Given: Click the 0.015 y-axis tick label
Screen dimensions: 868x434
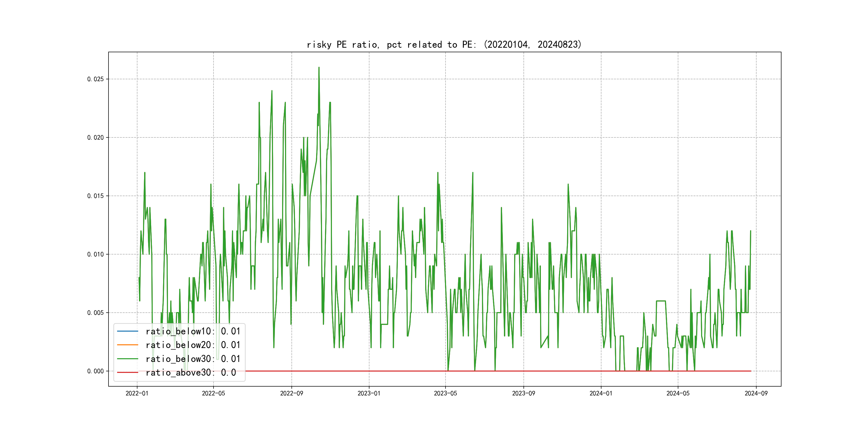Looking at the screenshot, I should [95, 196].
